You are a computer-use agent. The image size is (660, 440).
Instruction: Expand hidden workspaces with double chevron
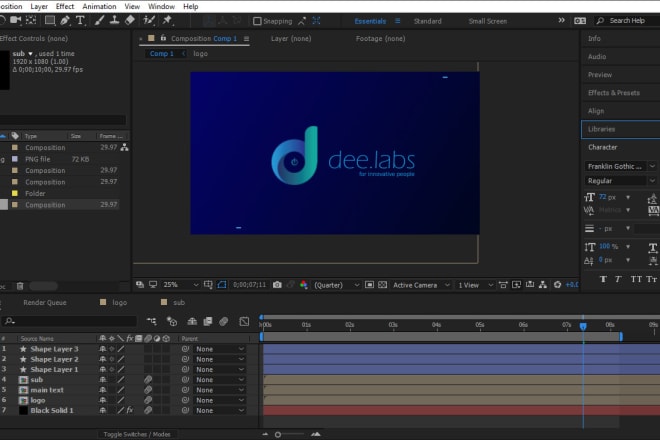pos(561,20)
